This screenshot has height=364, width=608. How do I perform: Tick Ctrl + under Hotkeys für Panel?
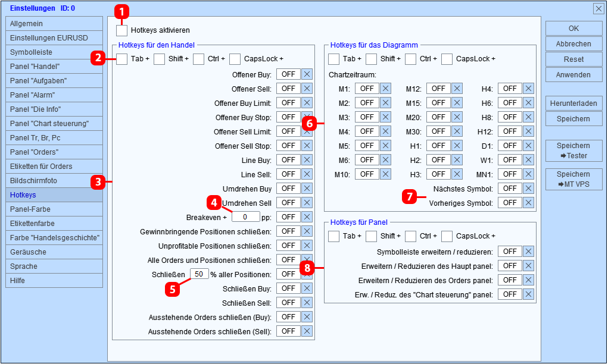410,236
